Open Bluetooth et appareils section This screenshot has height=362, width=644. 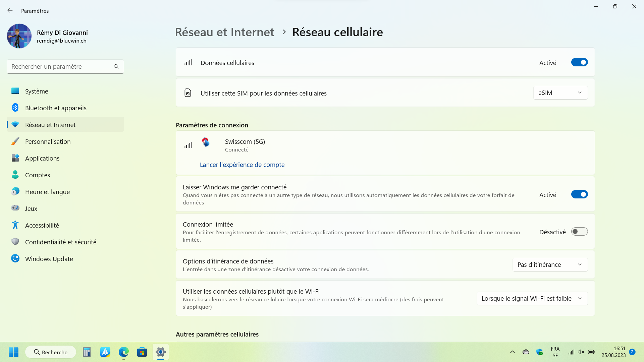(x=56, y=108)
